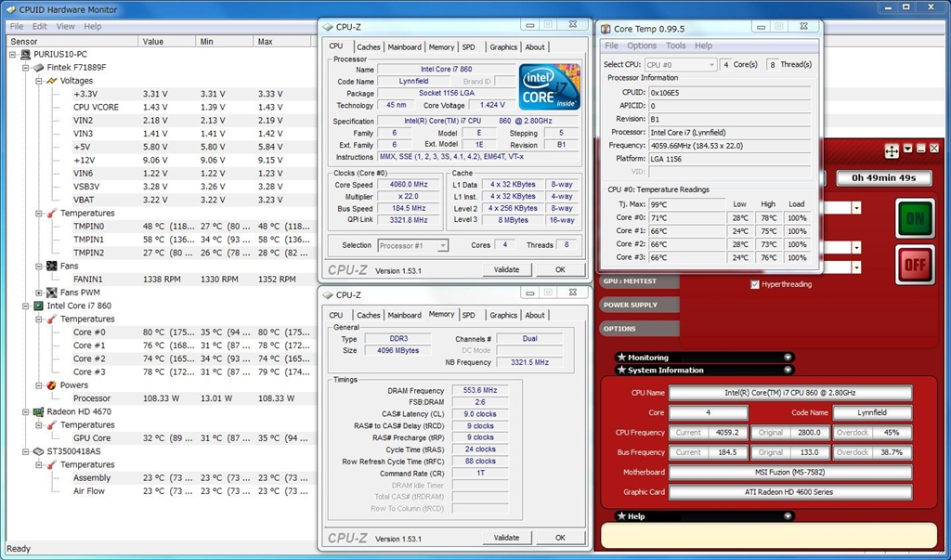
Task: Click the green ON power icon
Action: pyautogui.click(x=915, y=218)
